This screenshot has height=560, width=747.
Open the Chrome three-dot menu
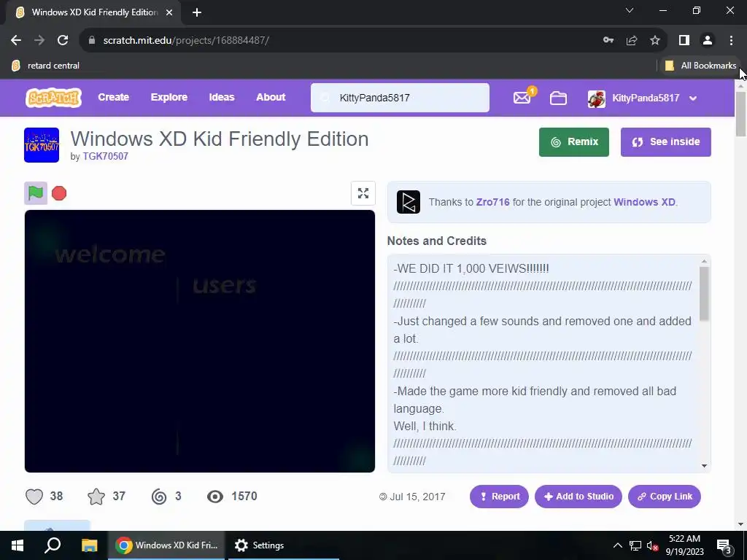[731, 41]
